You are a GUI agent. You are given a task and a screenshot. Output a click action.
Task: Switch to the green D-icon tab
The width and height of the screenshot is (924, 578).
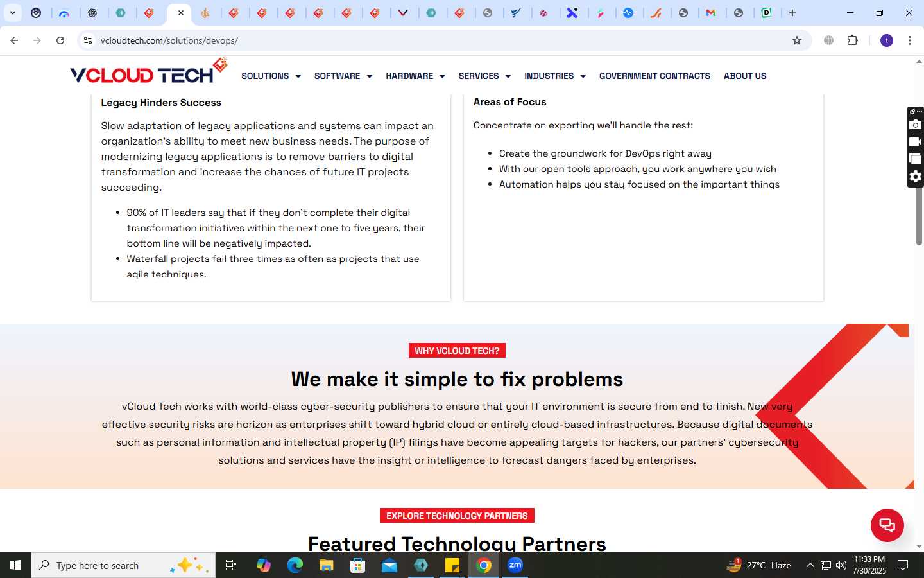(766, 13)
